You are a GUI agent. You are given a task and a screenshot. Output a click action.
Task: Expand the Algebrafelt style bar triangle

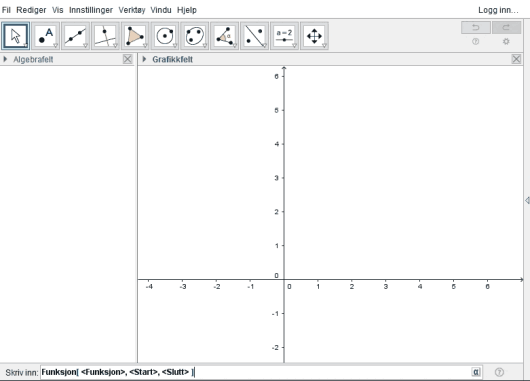click(5, 59)
